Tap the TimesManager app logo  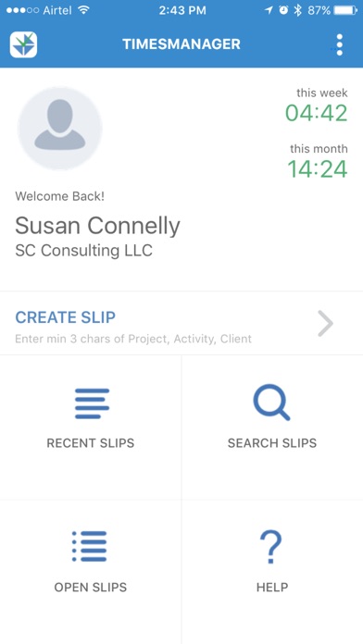(x=23, y=44)
